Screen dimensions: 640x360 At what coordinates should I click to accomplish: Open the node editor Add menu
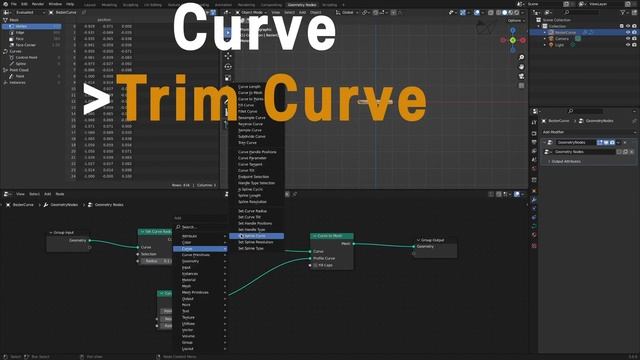coord(47,194)
